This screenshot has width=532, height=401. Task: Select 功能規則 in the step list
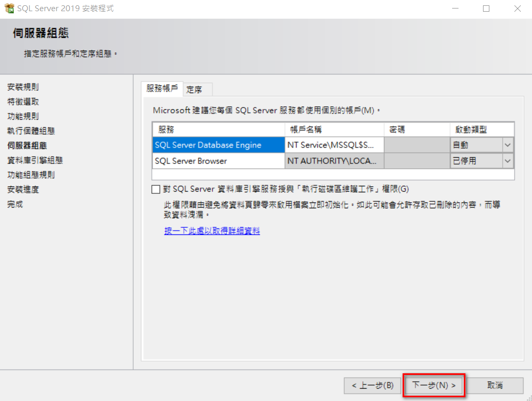pyautogui.click(x=23, y=117)
